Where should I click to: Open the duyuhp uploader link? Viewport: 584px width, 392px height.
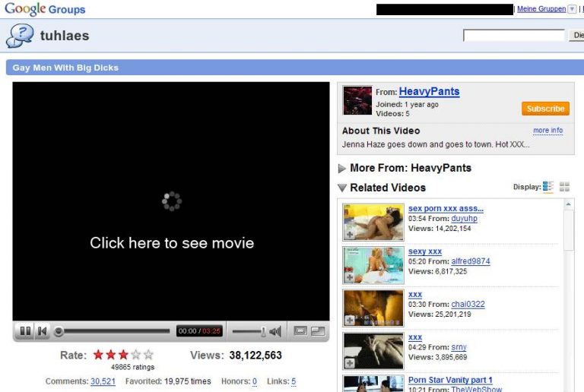tap(464, 219)
